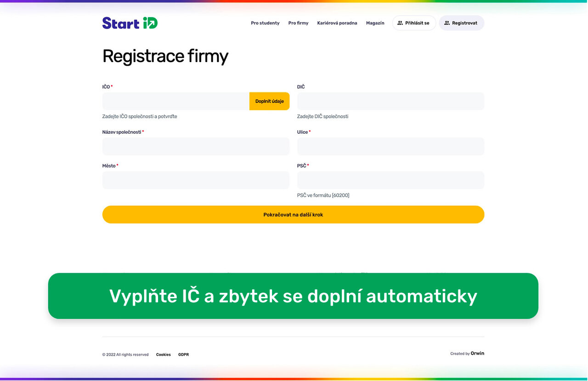Click the Registrace firmy heading

pos(165,56)
